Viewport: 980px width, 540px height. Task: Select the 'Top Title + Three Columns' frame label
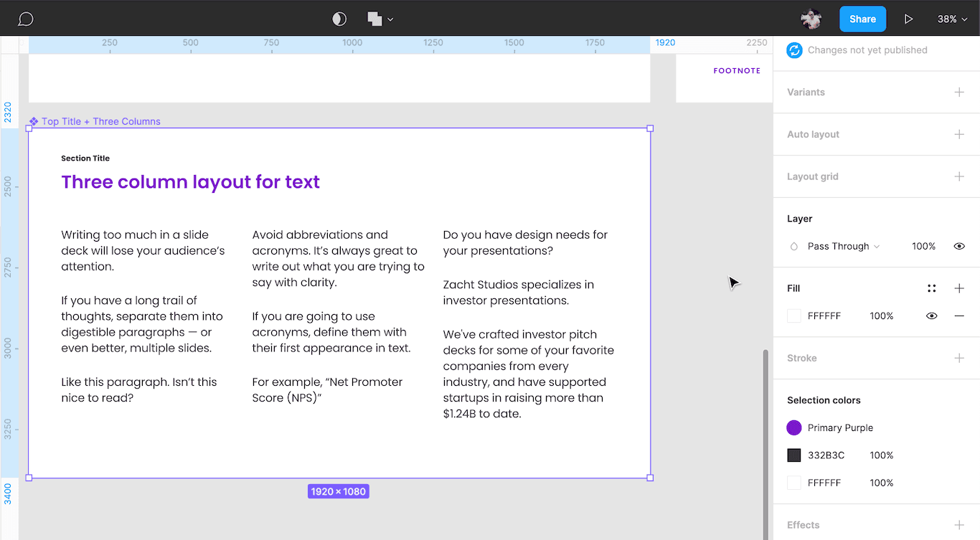(101, 121)
